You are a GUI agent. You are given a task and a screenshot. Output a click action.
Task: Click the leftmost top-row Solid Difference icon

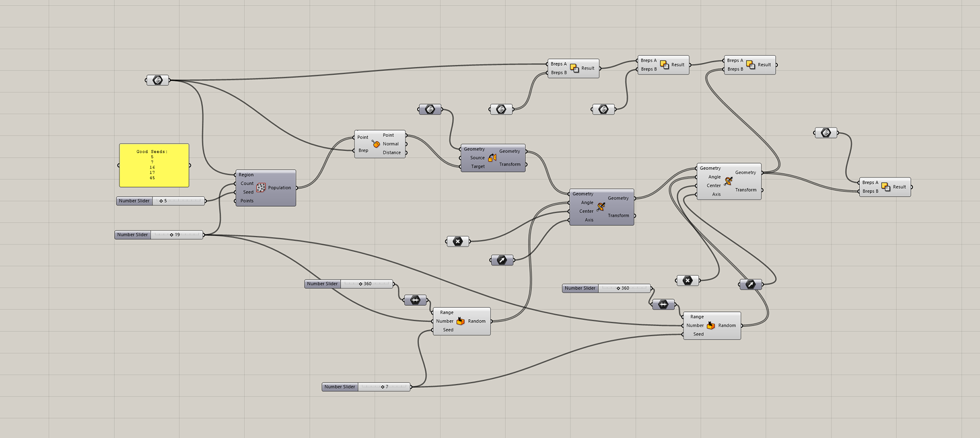point(574,68)
